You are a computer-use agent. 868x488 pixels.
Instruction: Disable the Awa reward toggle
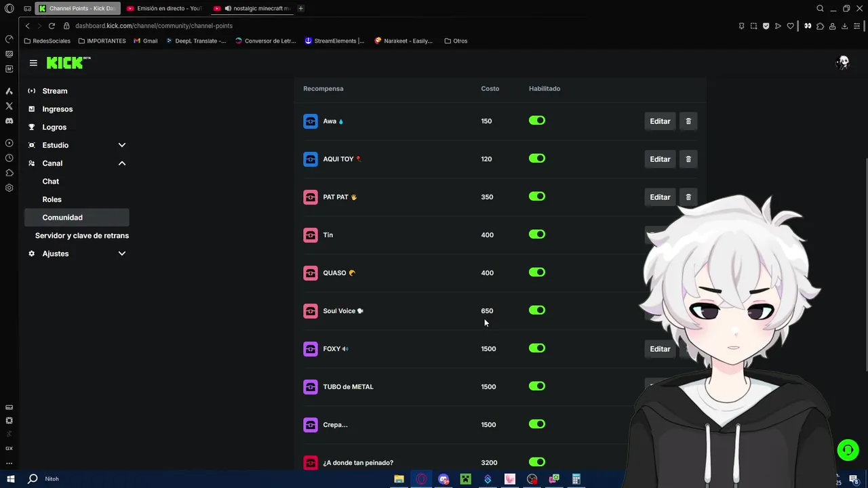[537, 121]
